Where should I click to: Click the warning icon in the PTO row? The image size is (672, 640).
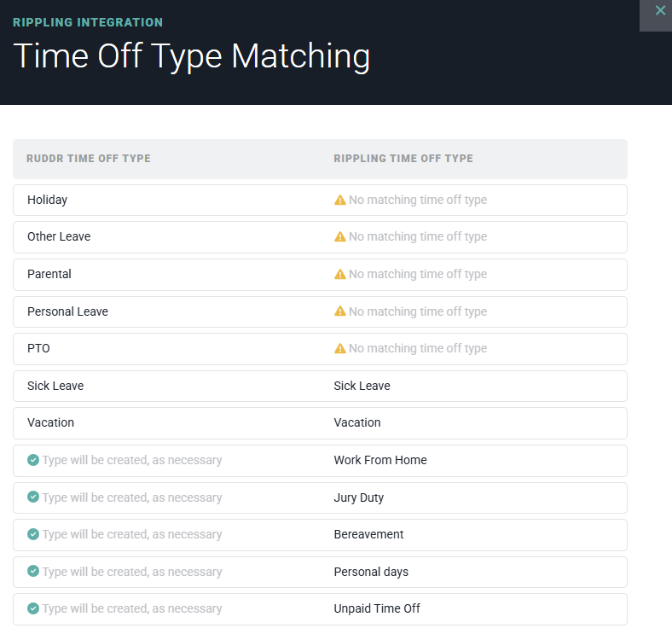[x=340, y=348]
